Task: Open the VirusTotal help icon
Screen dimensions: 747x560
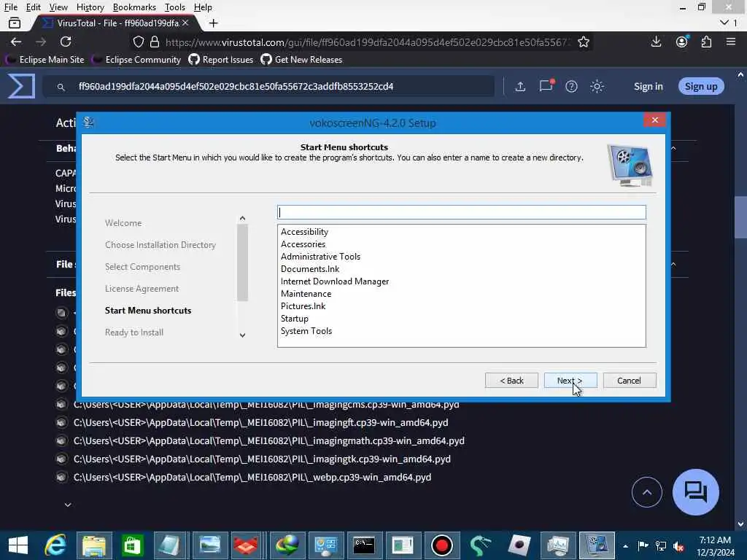Action: 571,86
